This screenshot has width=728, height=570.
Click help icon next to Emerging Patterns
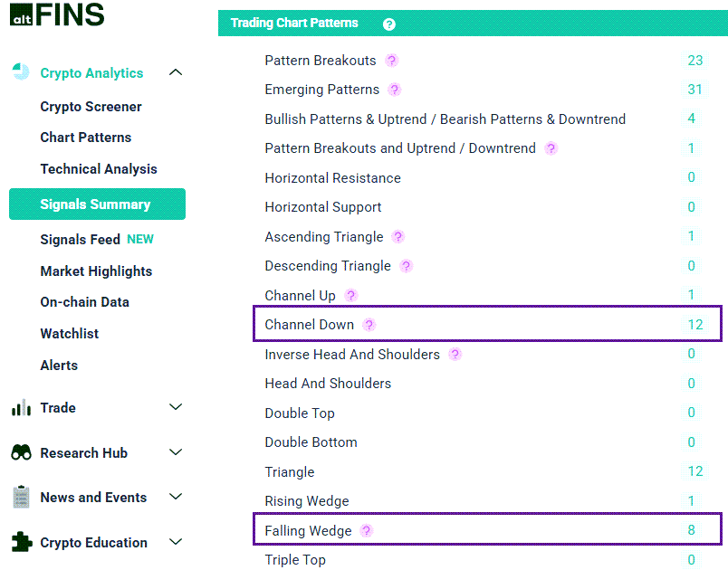click(x=394, y=90)
